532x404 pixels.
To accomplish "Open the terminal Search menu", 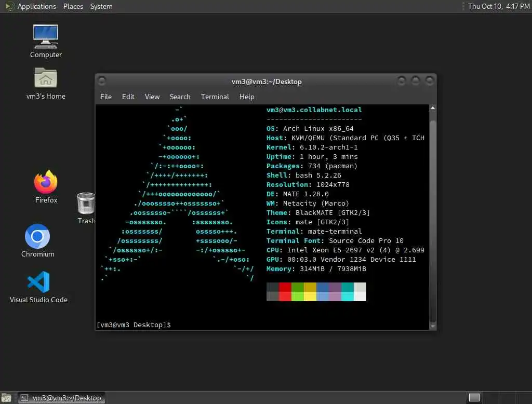I will click(180, 97).
